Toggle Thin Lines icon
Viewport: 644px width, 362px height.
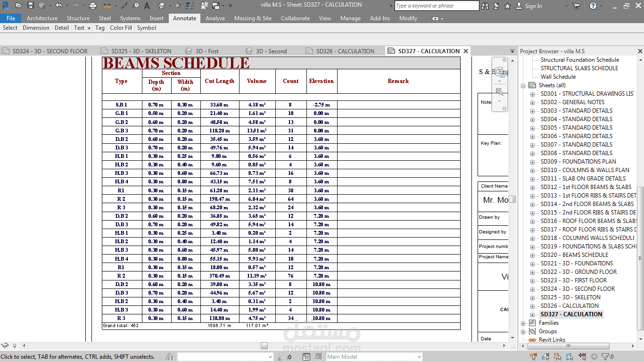point(190,6)
